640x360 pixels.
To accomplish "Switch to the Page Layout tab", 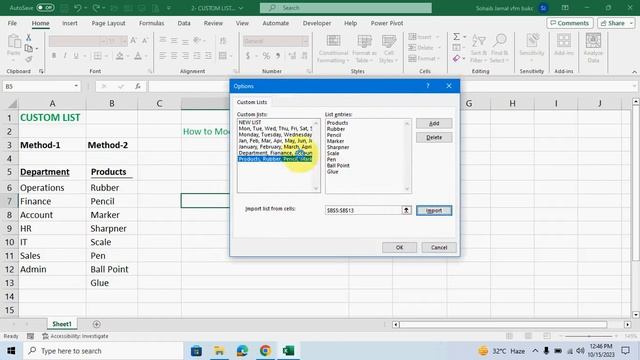I will [x=109, y=23].
